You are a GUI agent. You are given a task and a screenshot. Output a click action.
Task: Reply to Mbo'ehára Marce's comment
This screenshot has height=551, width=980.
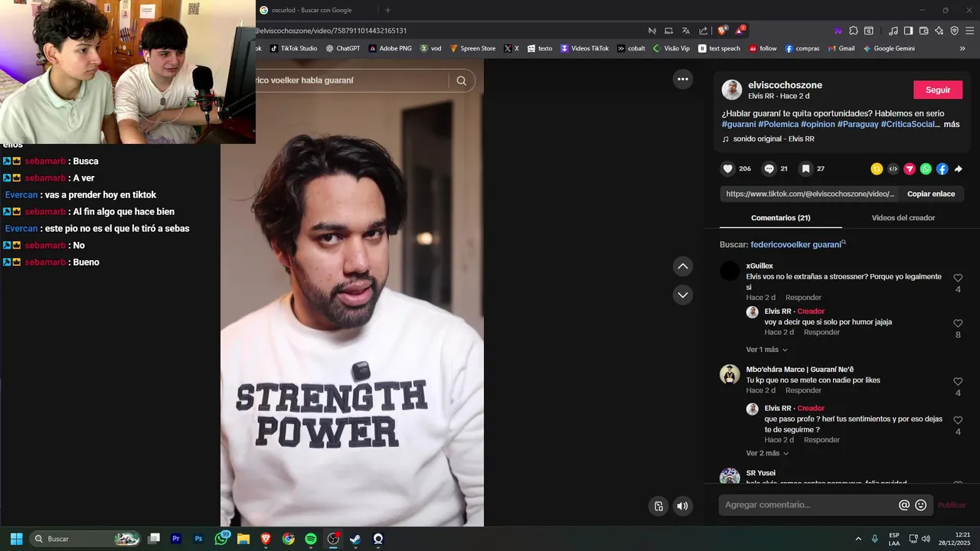pos(803,390)
